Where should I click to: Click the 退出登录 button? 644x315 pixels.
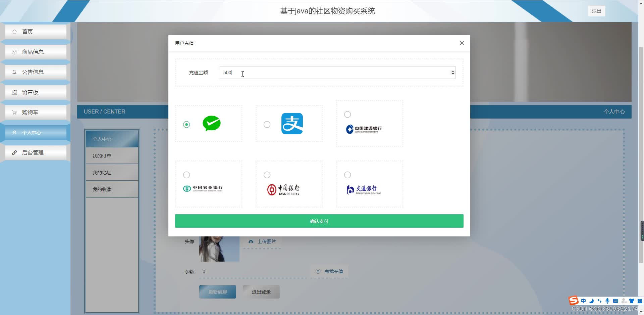(x=261, y=292)
